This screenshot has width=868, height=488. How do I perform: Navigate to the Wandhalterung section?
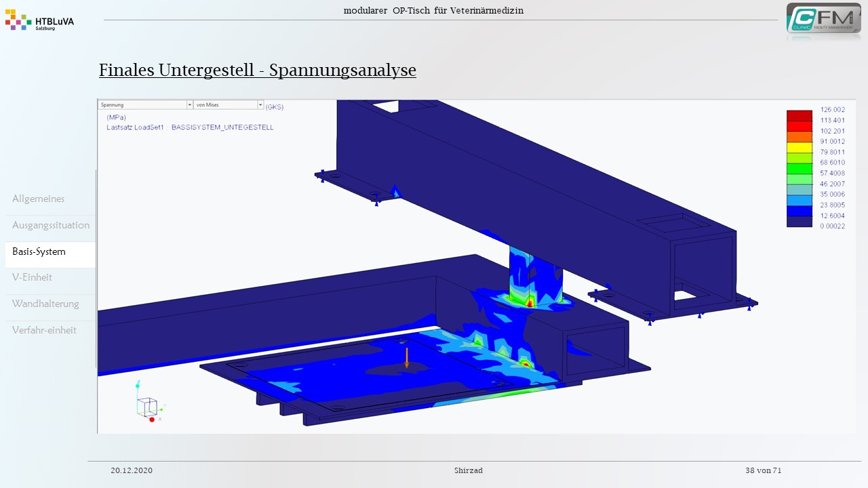click(x=45, y=304)
